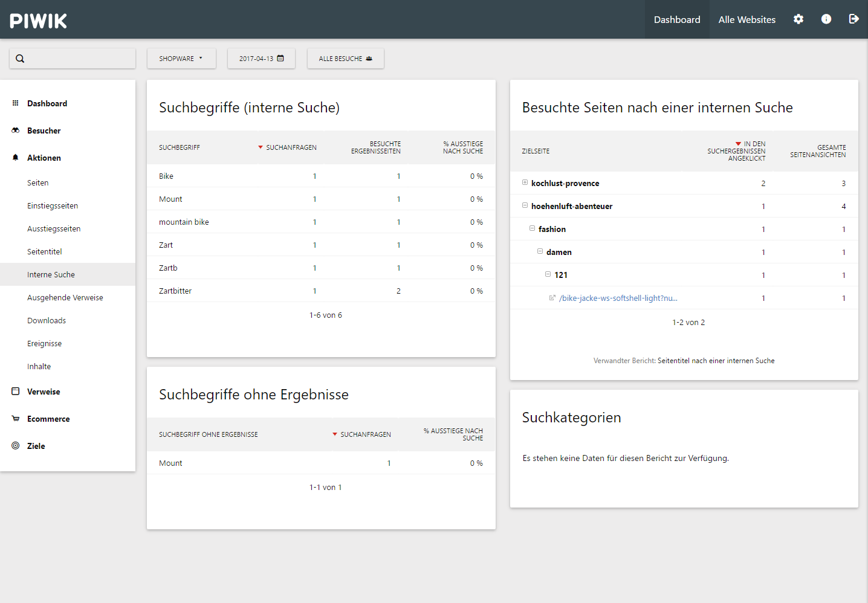The image size is (868, 603).
Task: Select Ecommerce in the sidebar
Action: coord(48,419)
